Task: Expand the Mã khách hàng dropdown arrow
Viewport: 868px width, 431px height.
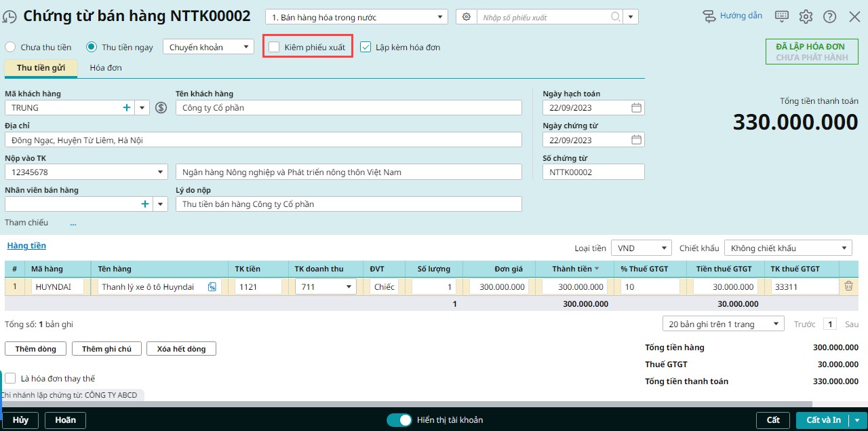Action: tap(142, 107)
